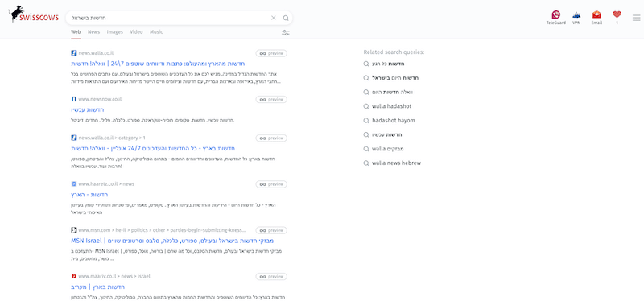This screenshot has width=644, height=301.
Task: Search related query 'walla news hebrew'
Action: [x=396, y=163]
